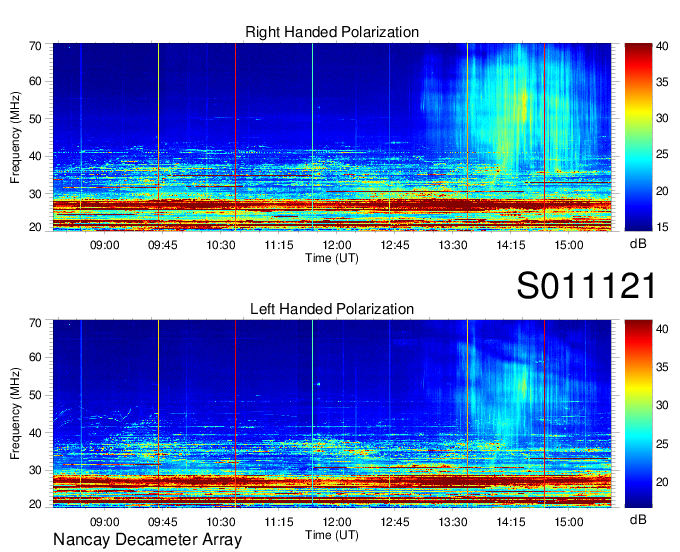Click the 40 MHz tick label on the bottom plot
This screenshot has width=680, height=552.
point(35,433)
